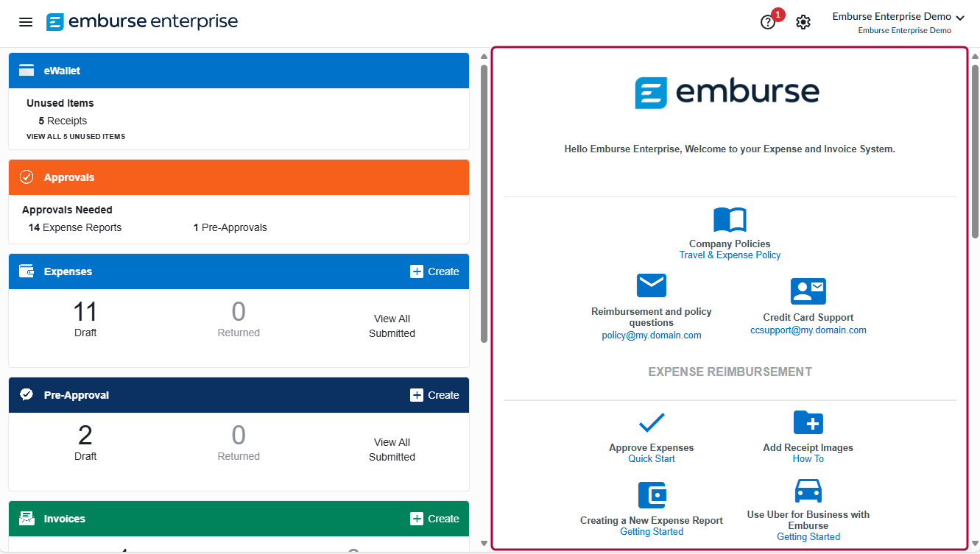Open the 14 Expense Reports needing approval
Screen dimensions: 980x554
click(x=75, y=227)
